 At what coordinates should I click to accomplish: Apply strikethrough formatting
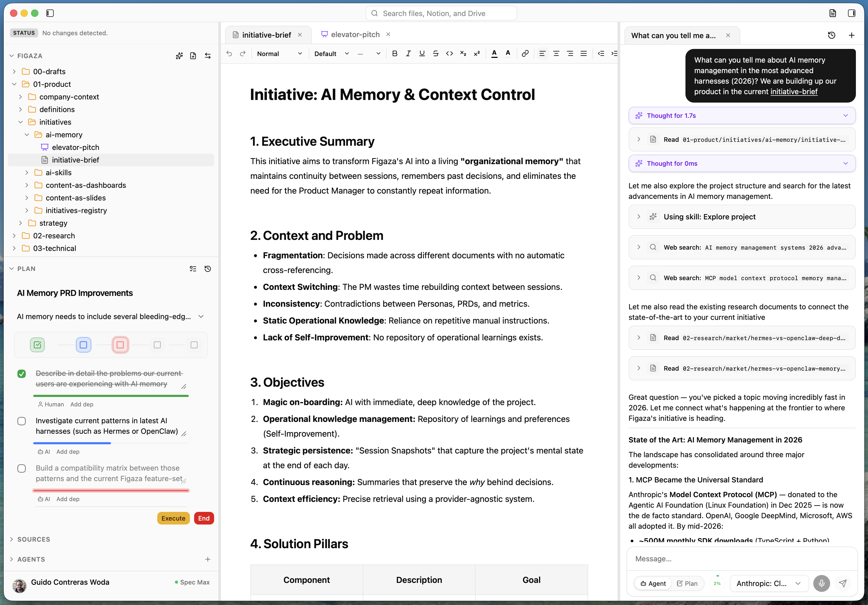(436, 54)
